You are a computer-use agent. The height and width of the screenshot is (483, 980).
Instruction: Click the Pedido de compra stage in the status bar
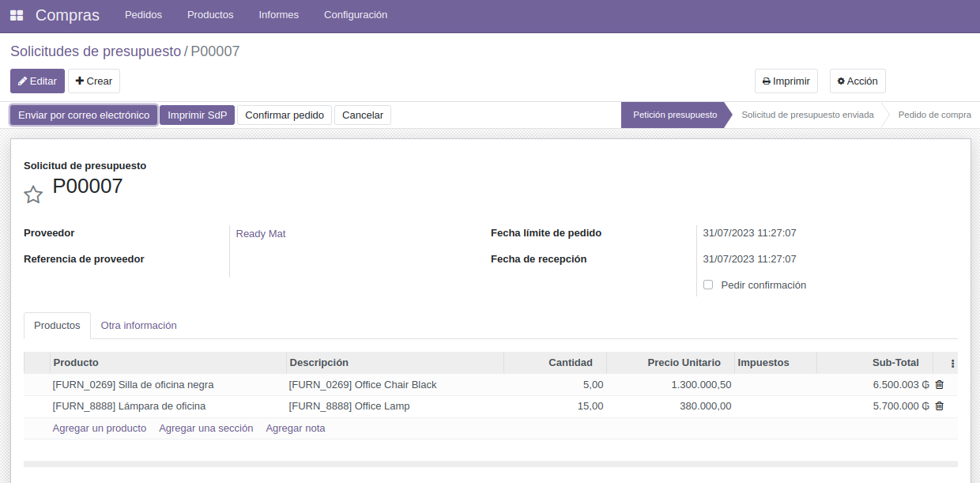tap(934, 114)
